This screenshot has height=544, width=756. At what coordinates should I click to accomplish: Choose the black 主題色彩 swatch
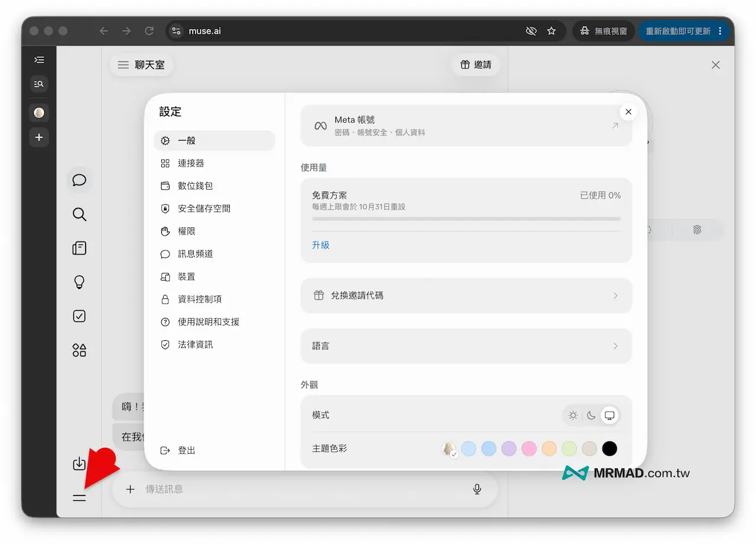pos(610,449)
